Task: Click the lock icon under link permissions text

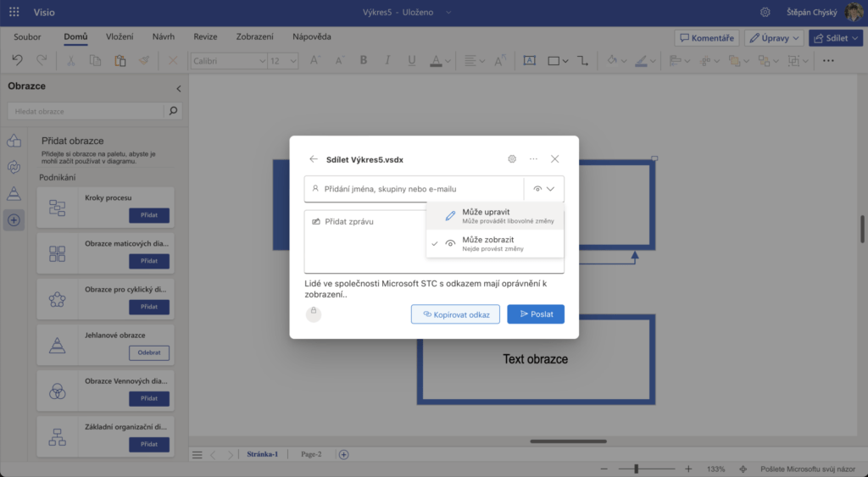Action: [314, 313]
